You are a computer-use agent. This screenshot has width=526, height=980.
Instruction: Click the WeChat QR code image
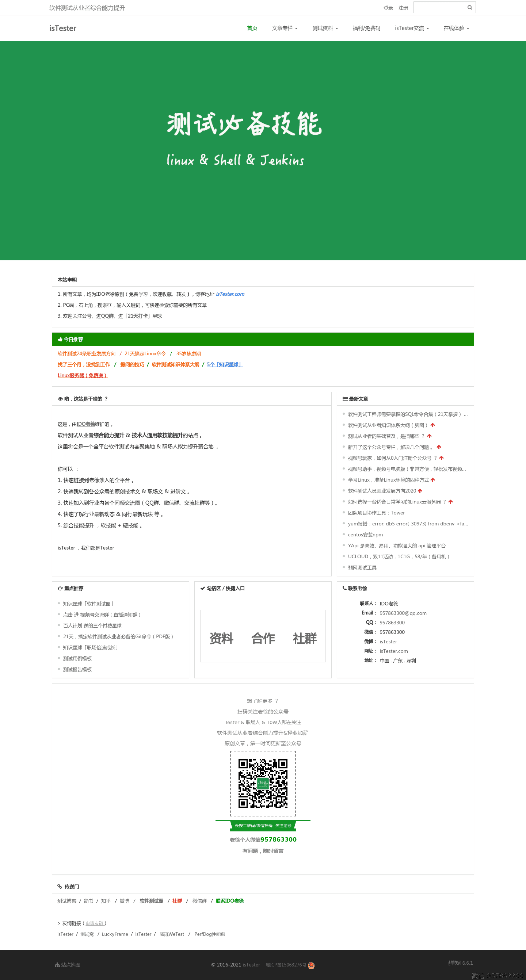263,783
